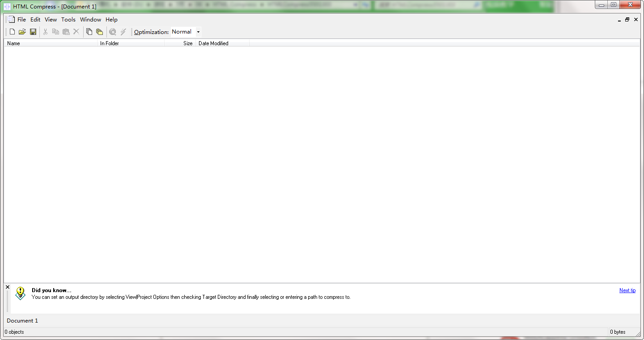
Task: Sort by the Name column header
Action: pyautogui.click(x=51, y=43)
